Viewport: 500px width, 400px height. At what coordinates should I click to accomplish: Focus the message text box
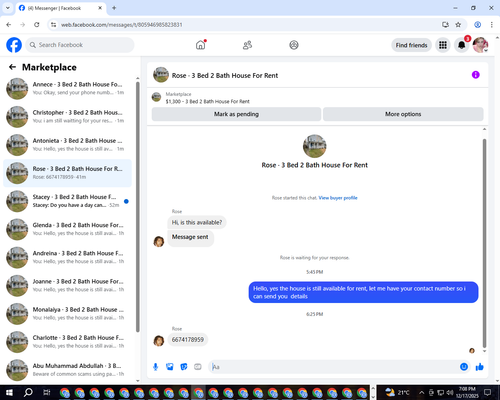pyautogui.click(x=333, y=367)
